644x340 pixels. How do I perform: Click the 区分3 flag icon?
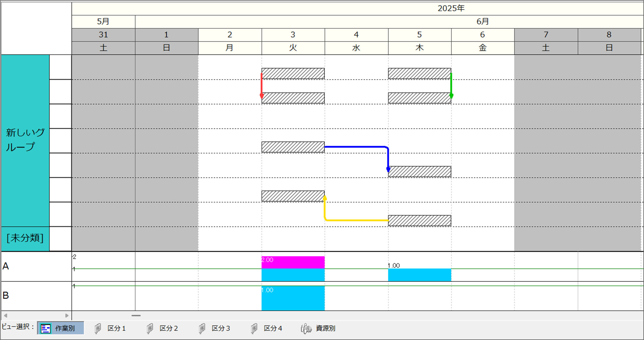pyautogui.click(x=202, y=328)
